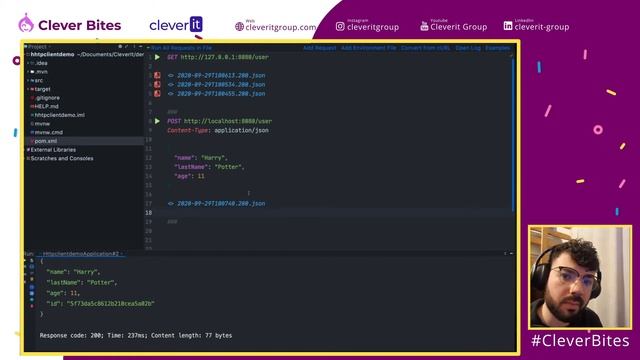Screen dimensions: 640x360
Task: Click the editor vertical scrollbar
Action: (513, 135)
